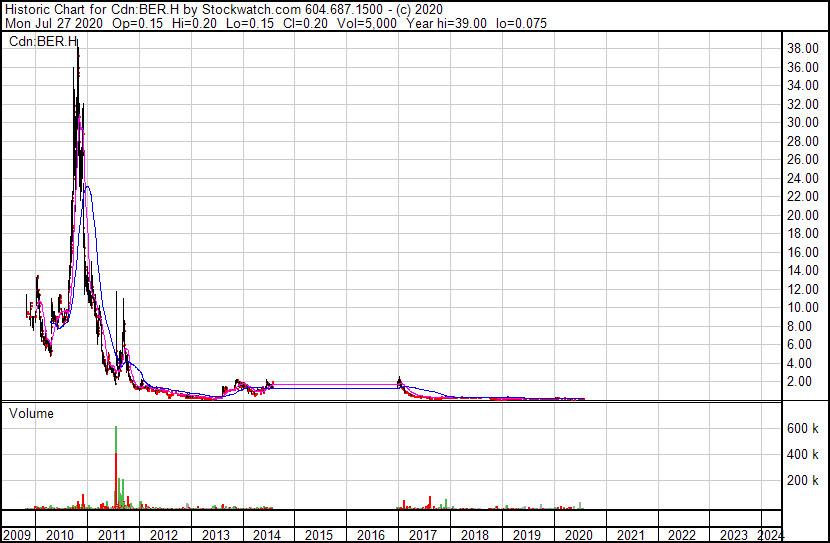This screenshot has height=543, width=830.
Task: Click the 8.00 price axis value
Action: [x=799, y=327]
